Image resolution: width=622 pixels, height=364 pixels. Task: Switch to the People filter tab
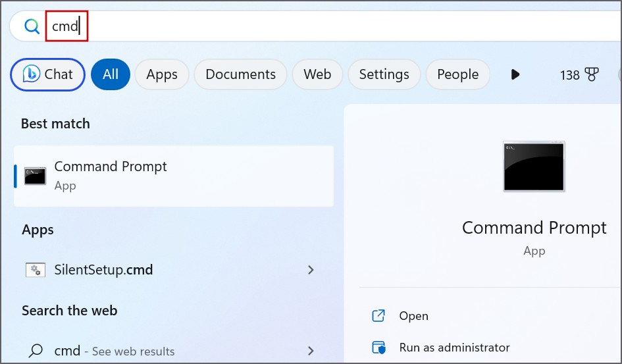pos(457,74)
